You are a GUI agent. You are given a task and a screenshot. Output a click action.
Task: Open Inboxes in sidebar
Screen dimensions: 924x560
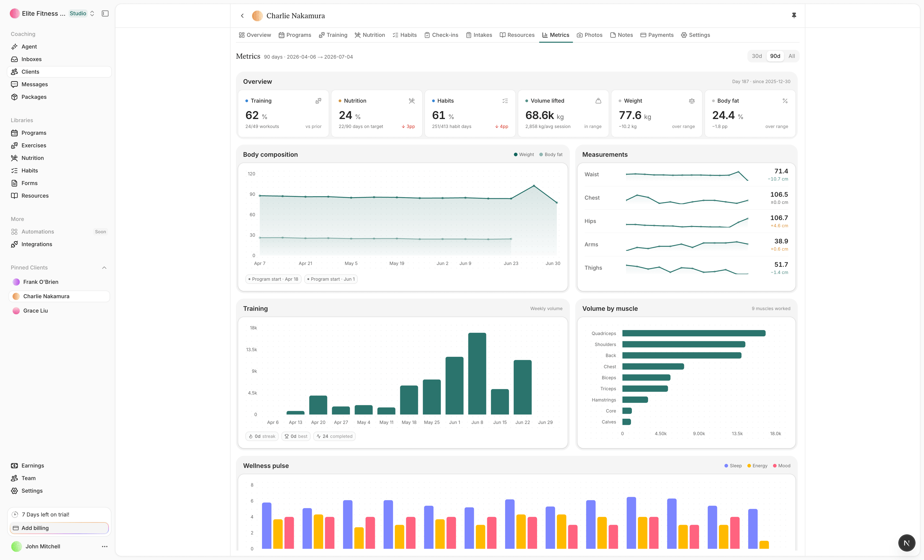click(59, 59)
